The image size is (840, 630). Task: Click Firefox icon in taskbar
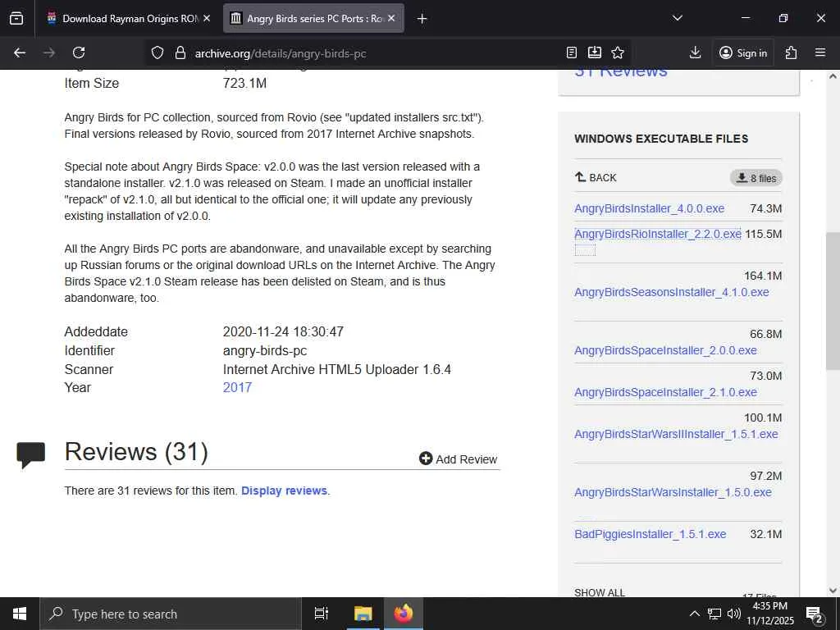pyautogui.click(x=404, y=614)
